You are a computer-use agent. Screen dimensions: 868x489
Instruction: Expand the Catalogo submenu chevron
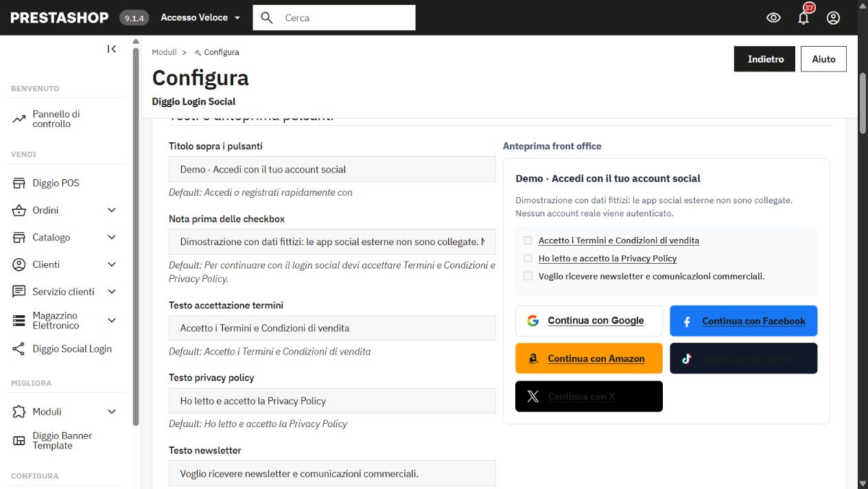[112, 238]
